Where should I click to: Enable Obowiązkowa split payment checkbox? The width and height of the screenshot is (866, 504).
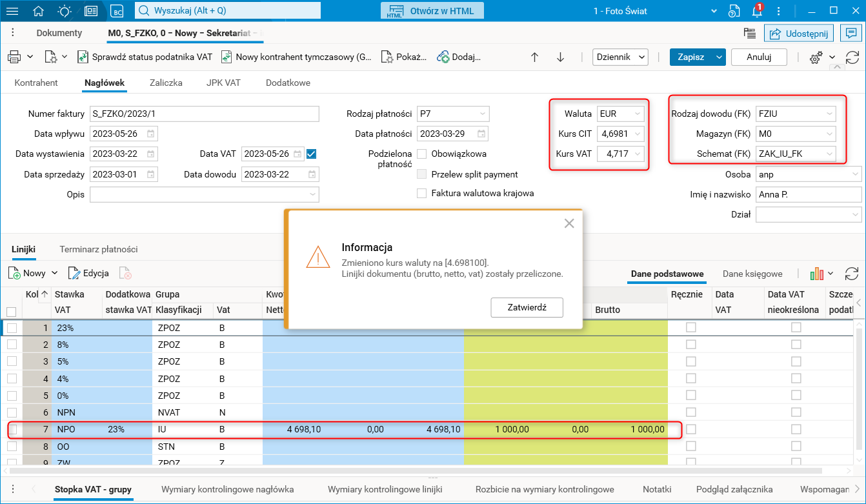tap(422, 154)
